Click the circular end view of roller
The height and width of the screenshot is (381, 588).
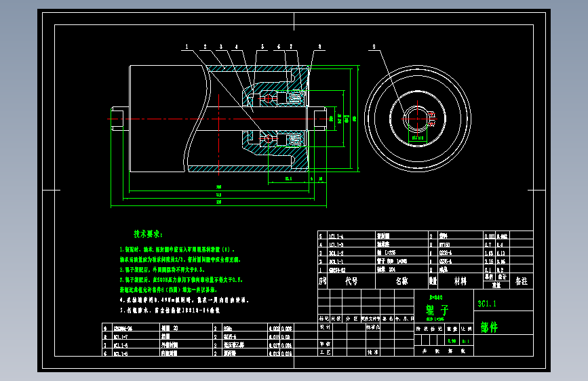tap(417, 119)
